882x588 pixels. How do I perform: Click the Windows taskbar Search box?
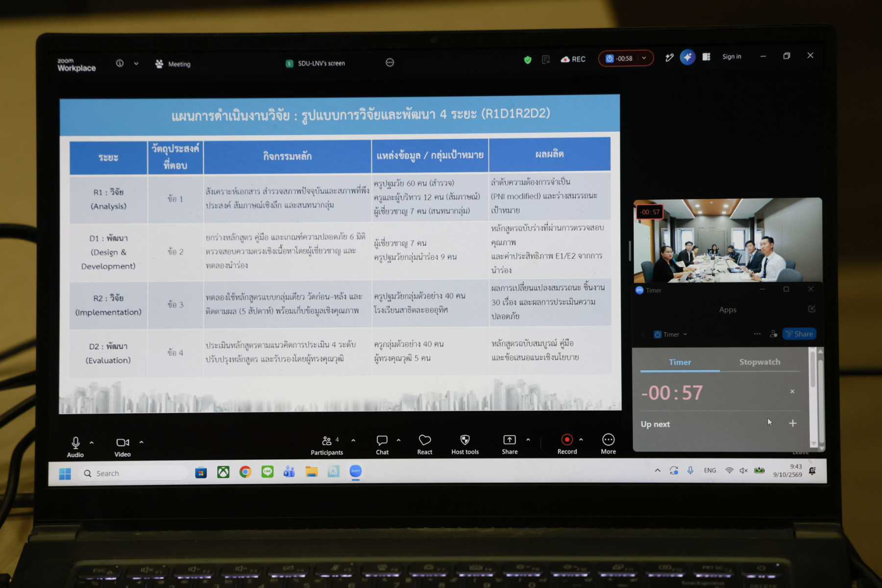tap(133, 473)
